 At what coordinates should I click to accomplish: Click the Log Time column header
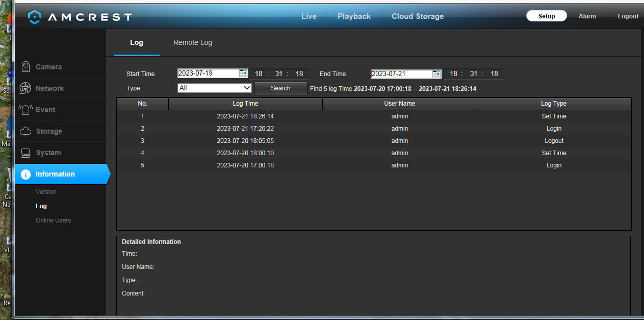pos(245,104)
